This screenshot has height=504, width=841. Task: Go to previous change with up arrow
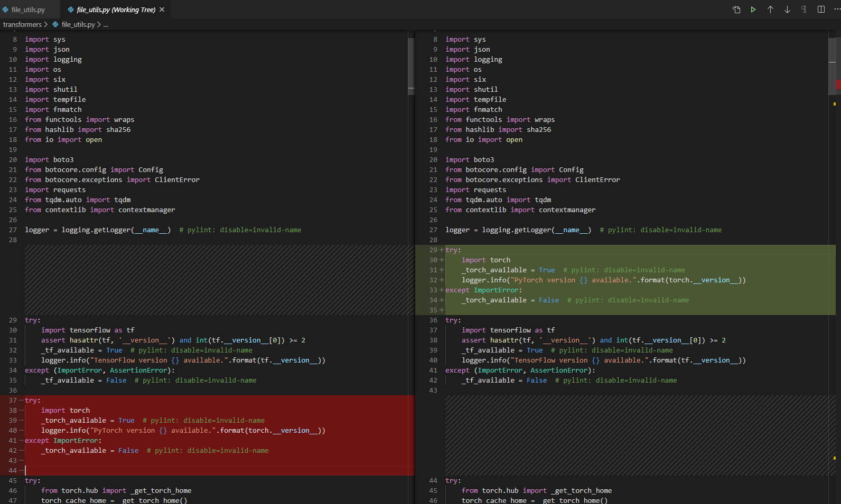(x=770, y=9)
